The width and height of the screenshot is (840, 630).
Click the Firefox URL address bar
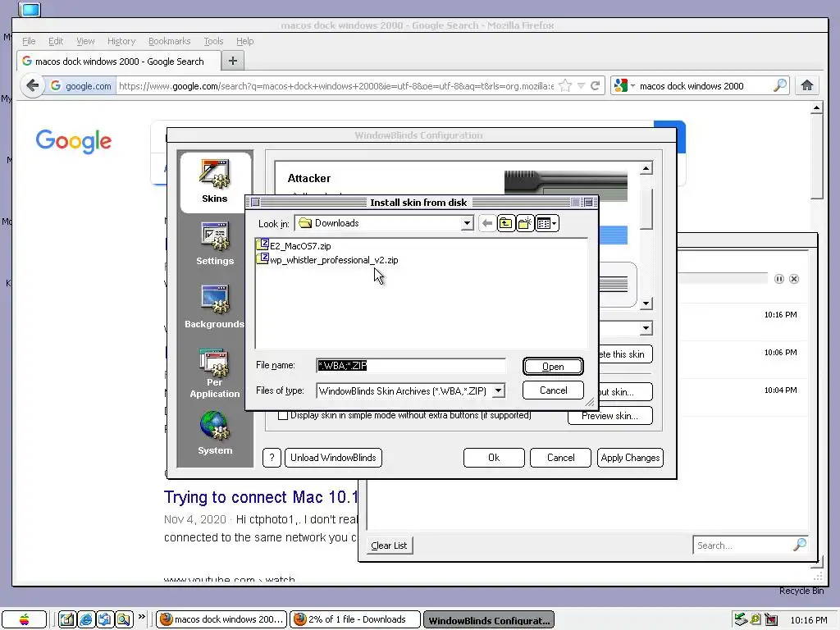[x=336, y=85]
